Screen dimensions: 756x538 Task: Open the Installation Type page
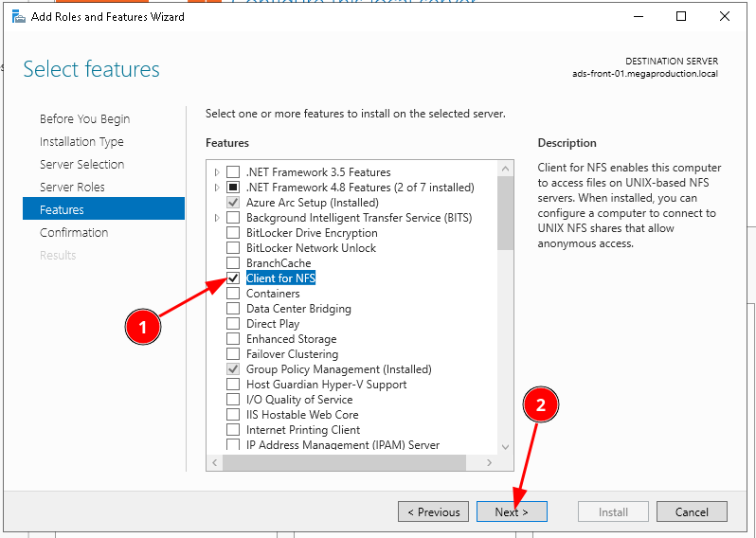point(81,142)
